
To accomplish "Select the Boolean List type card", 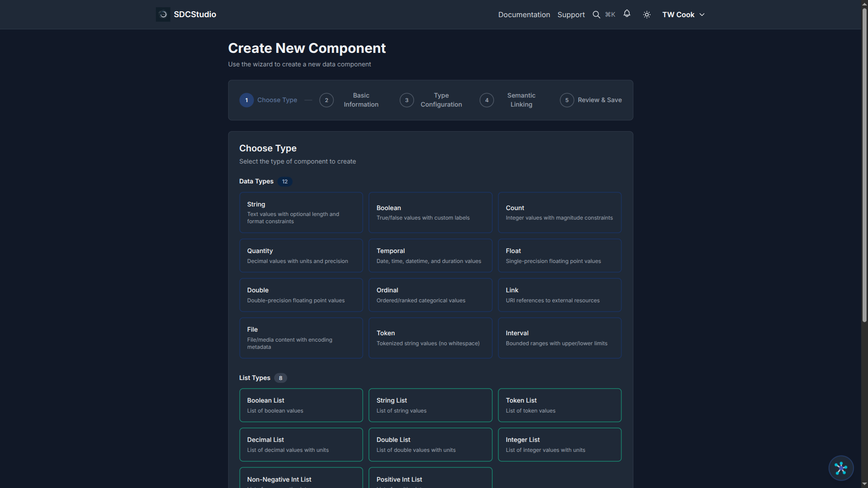I will point(301,405).
